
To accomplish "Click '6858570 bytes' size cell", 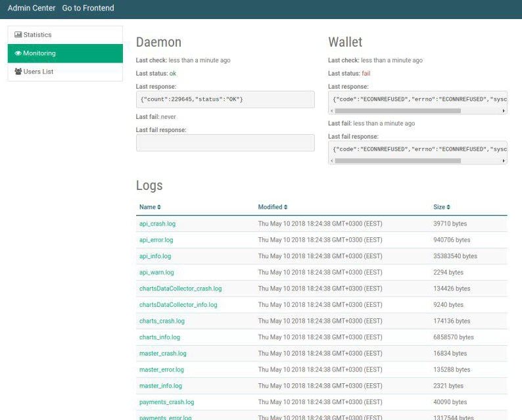I will point(454,337).
